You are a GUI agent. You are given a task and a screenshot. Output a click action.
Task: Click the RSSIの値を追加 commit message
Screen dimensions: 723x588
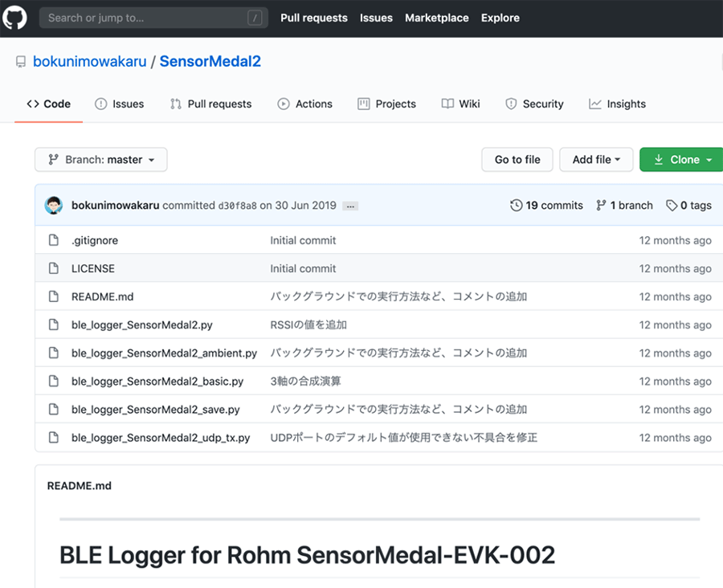pos(308,325)
